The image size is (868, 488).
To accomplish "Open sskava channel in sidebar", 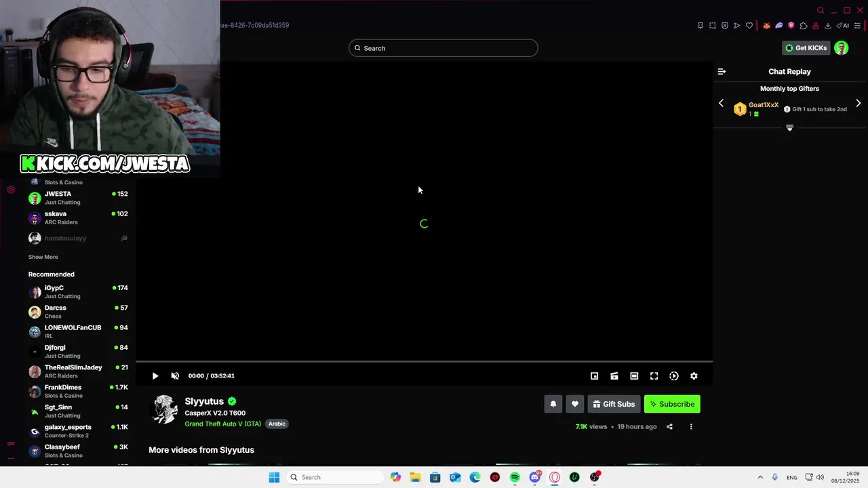I will click(x=78, y=218).
